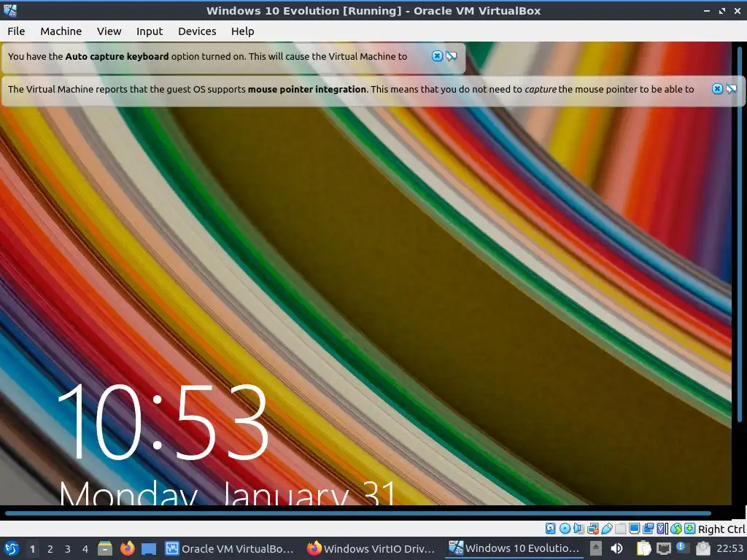Click the mouse integration status icon
This screenshot has width=747, height=560.
pyautogui.click(x=676, y=528)
